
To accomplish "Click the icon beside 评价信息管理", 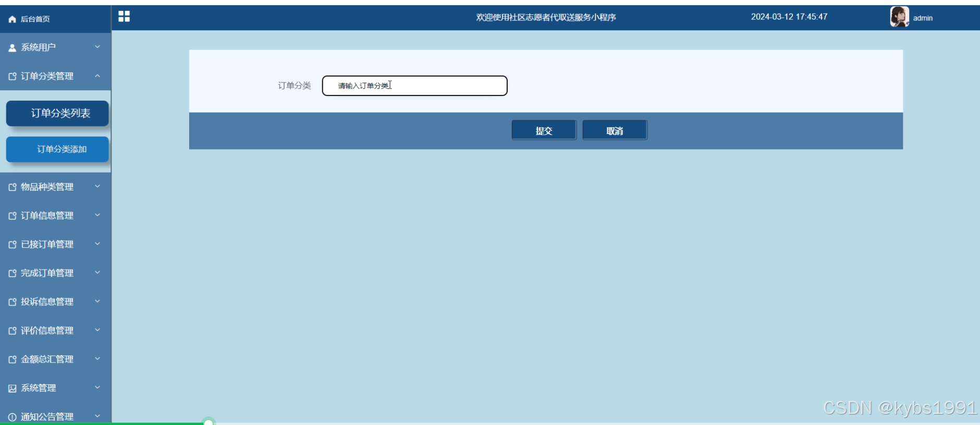I will click(x=13, y=331).
